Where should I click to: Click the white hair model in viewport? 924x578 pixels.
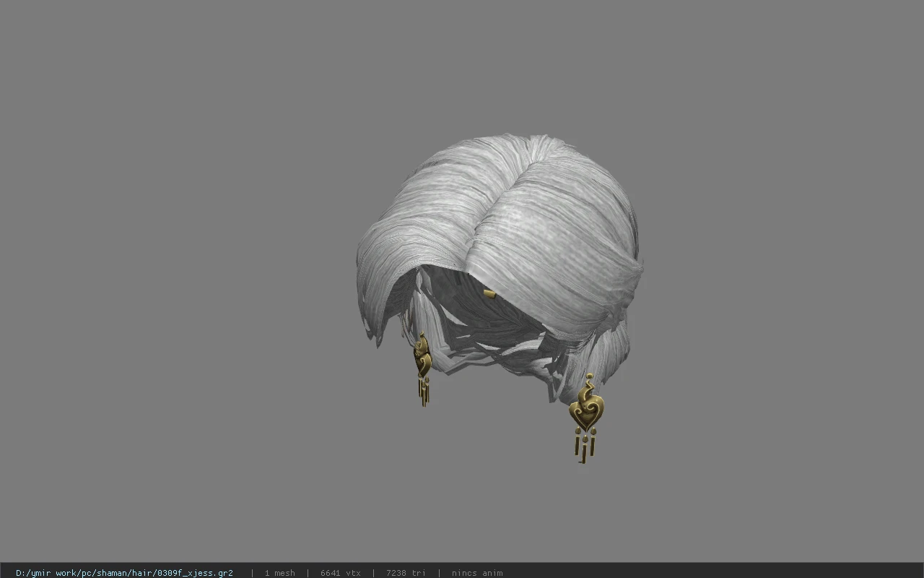click(x=500, y=267)
